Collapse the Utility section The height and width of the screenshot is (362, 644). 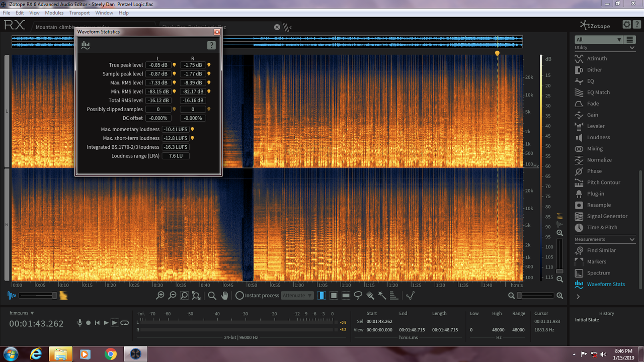(632, 48)
